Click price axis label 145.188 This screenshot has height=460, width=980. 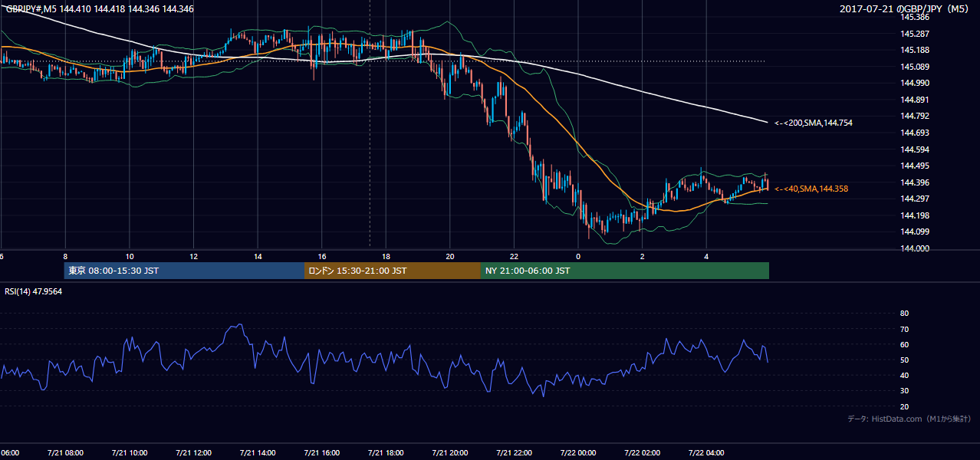point(916,50)
